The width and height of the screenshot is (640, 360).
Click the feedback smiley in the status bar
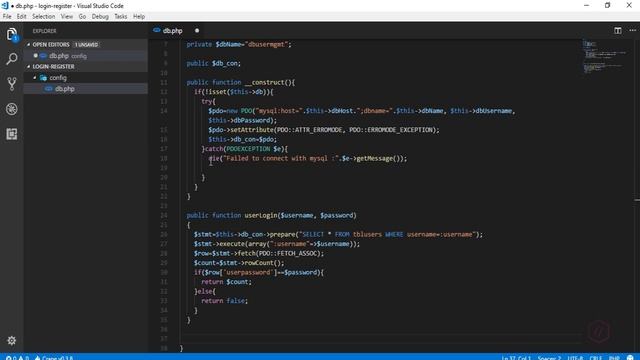(x=630, y=358)
